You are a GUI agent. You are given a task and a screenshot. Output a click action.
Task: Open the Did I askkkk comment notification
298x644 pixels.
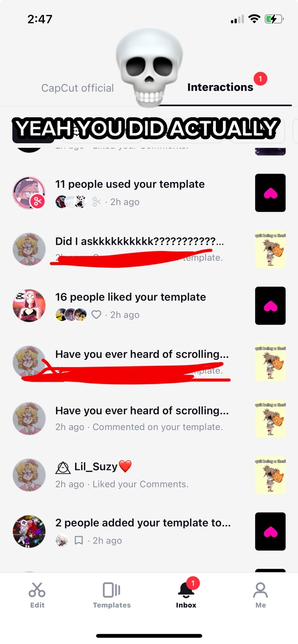[149, 249]
